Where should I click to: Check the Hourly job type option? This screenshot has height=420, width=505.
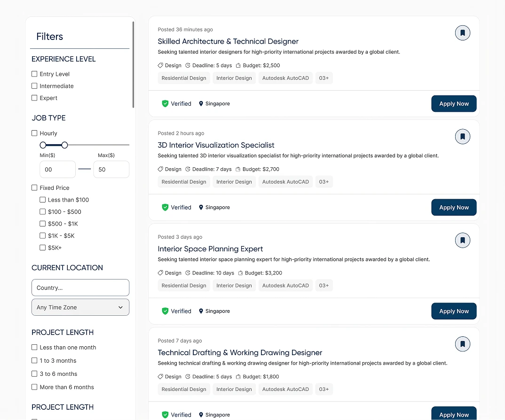pos(34,133)
